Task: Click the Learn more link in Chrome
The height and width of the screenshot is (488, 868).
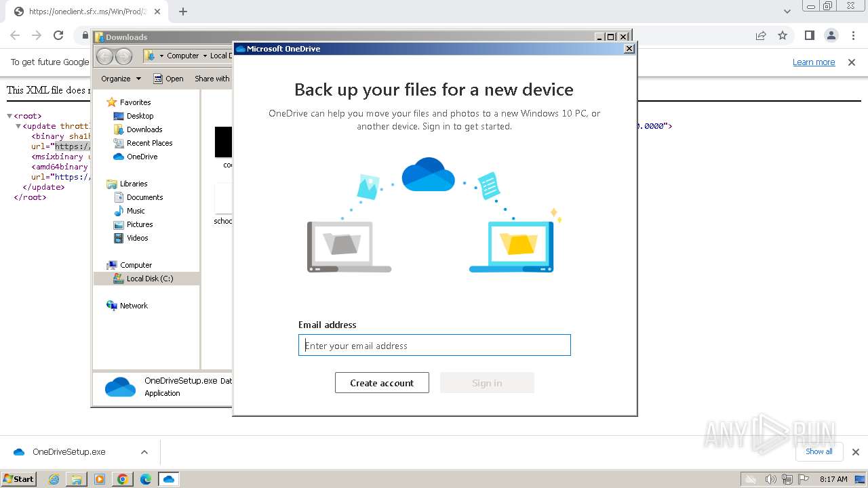Action: pyautogui.click(x=814, y=62)
